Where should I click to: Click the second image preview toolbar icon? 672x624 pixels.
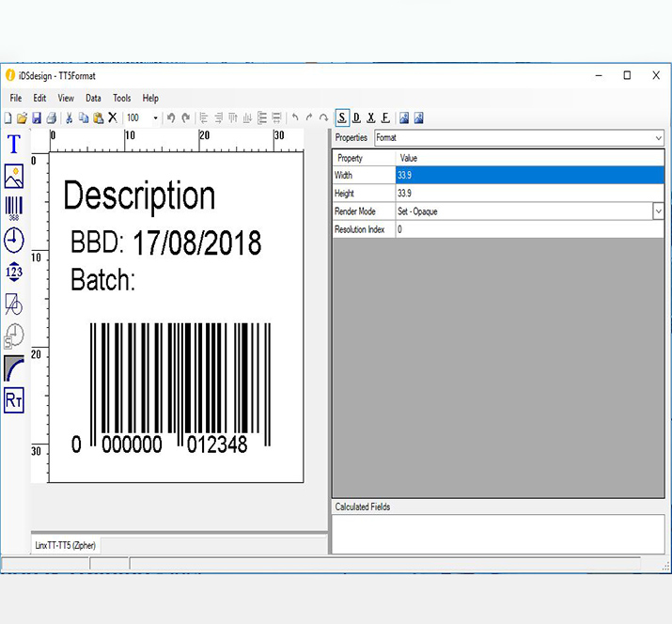pos(419,117)
